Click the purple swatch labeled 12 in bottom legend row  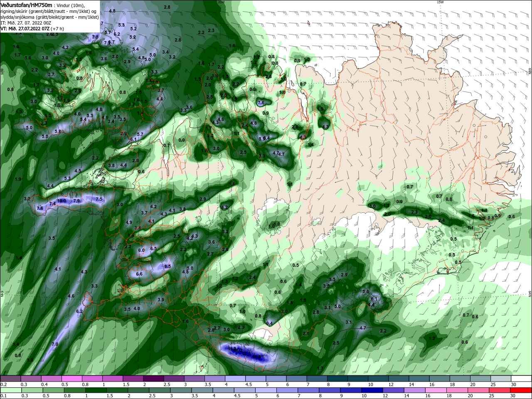(393, 390)
